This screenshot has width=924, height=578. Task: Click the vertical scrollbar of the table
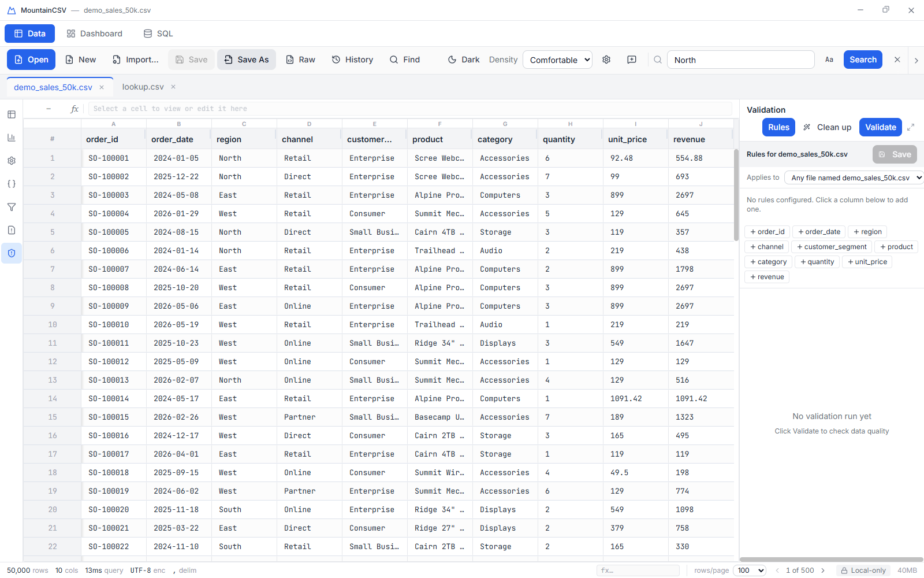[x=736, y=195]
